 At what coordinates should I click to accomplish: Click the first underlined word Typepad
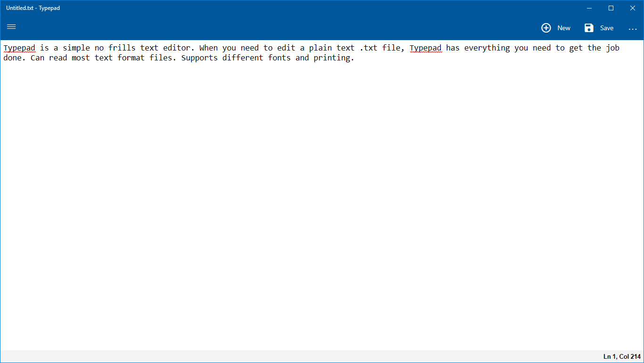coord(19,48)
